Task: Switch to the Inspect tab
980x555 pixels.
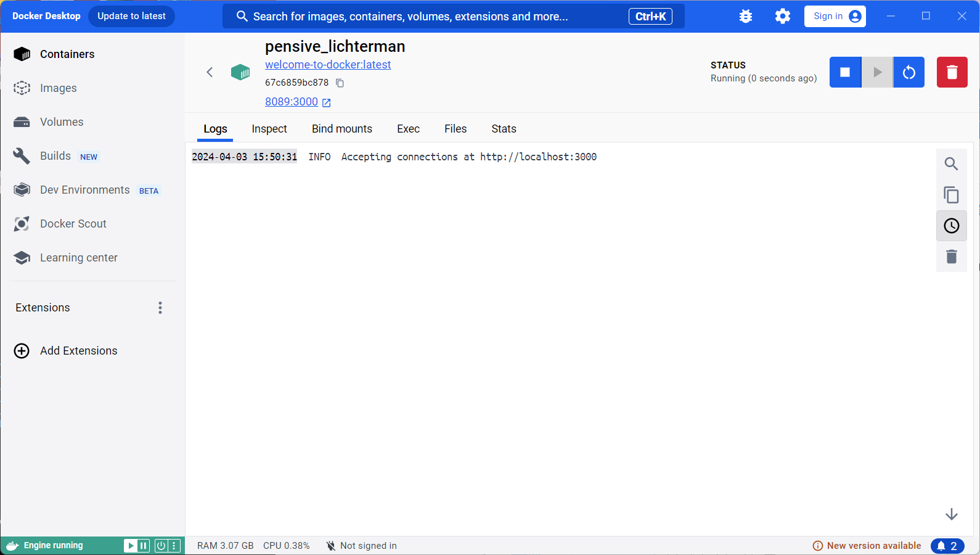Action: click(269, 129)
